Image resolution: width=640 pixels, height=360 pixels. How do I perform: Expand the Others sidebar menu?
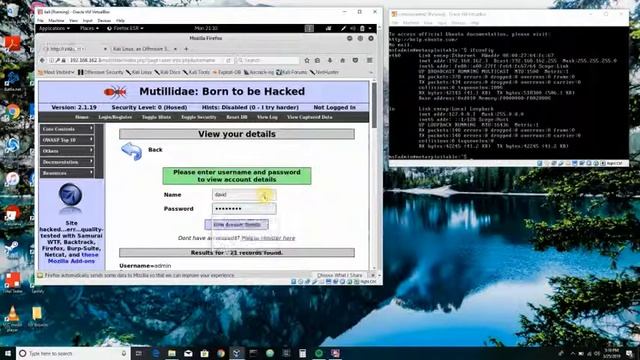pos(67,151)
